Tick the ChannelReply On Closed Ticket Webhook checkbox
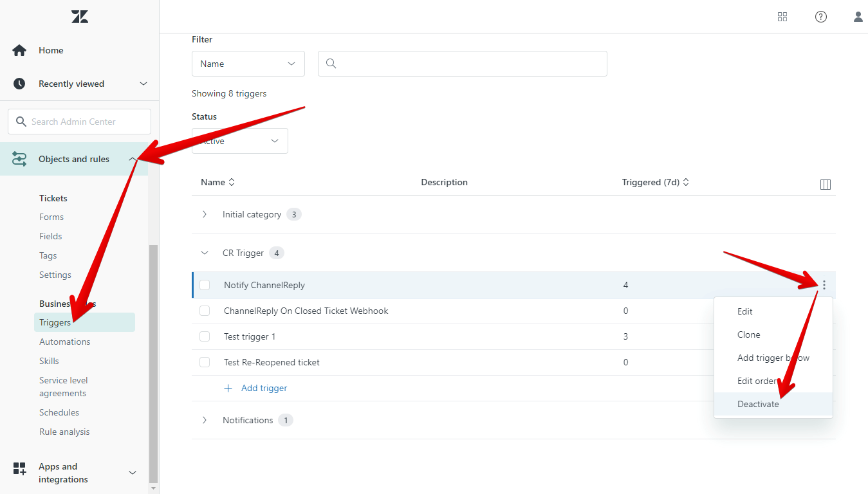This screenshot has width=868, height=494. (205, 311)
